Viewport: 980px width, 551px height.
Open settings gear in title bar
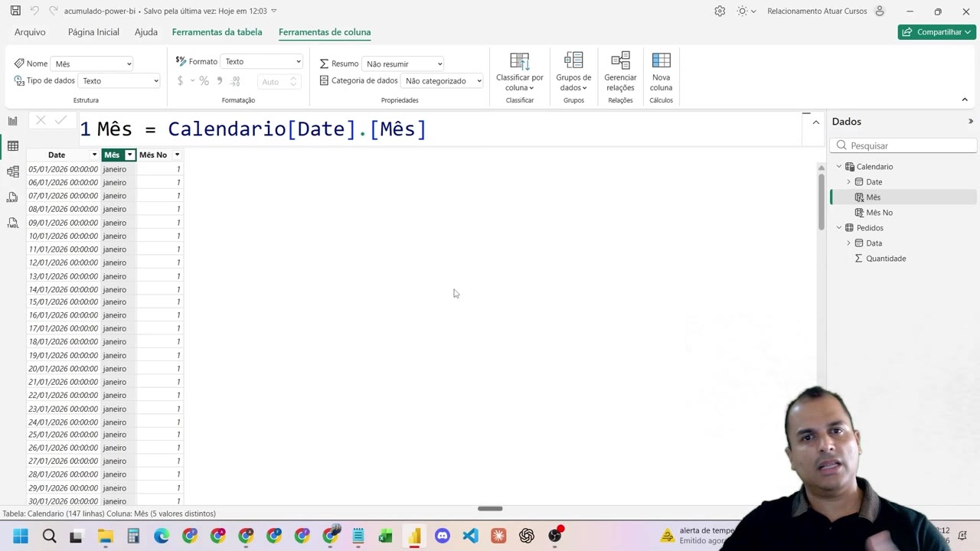[720, 11]
